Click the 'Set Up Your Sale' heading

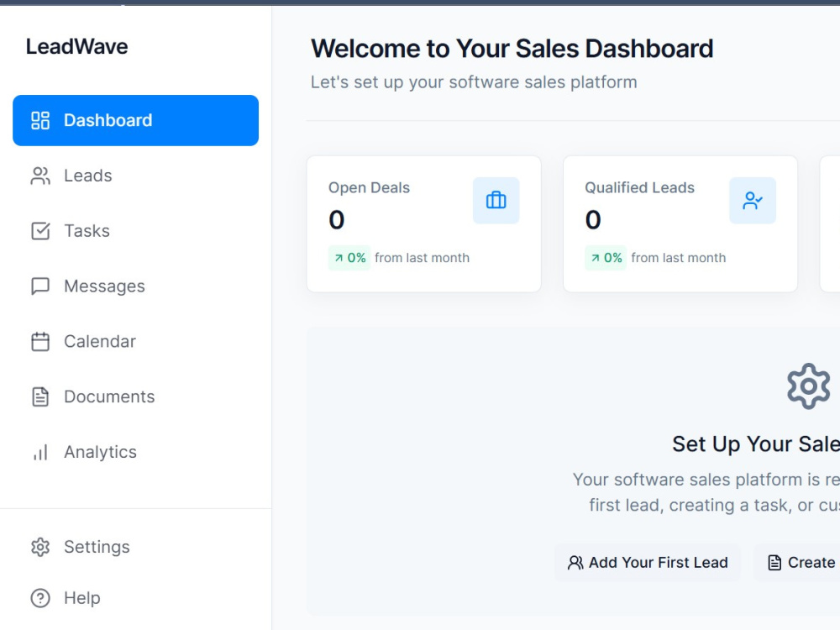pos(756,444)
